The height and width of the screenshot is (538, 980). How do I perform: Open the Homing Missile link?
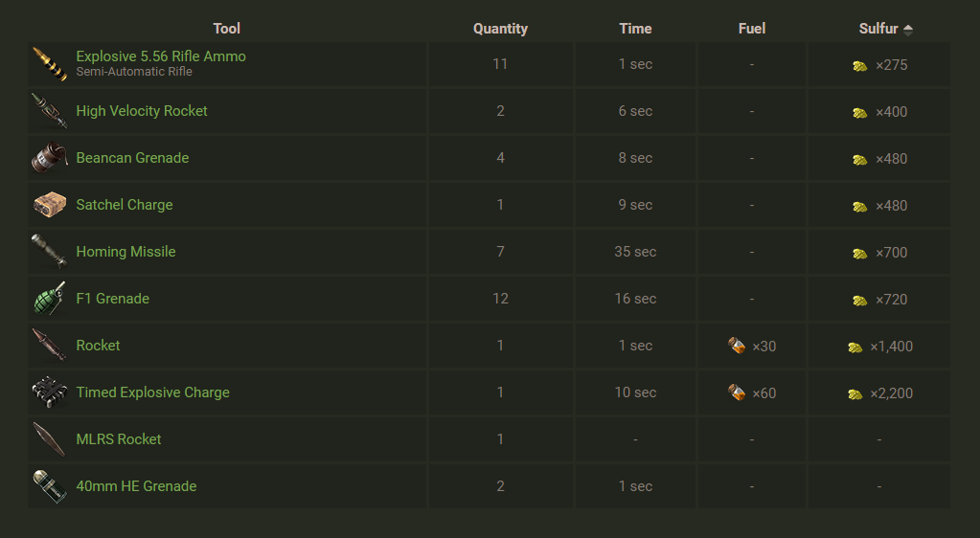[125, 252]
